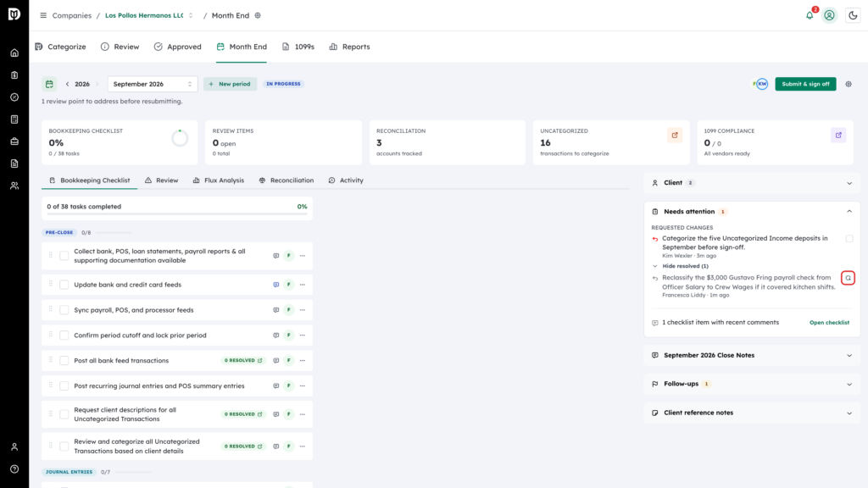Tick the Categorize Uncategorized Income request checkbox

pos(849,238)
